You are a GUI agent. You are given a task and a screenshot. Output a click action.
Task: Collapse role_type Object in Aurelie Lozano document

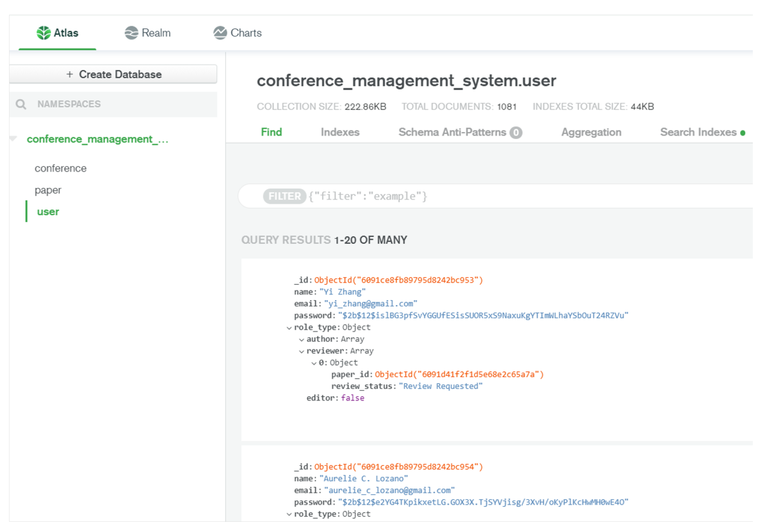(289, 515)
